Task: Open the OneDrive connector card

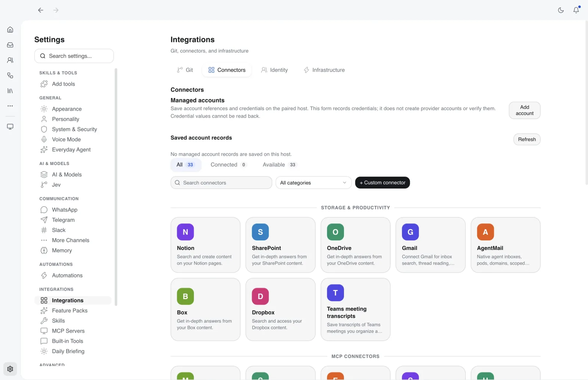Action: 355,245
